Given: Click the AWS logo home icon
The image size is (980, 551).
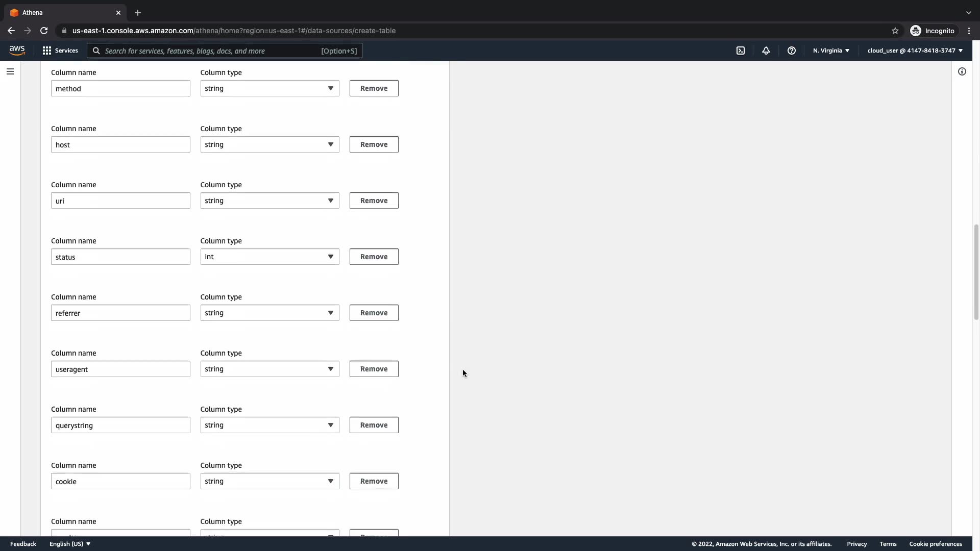Looking at the screenshot, I should [x=17, y=50].
